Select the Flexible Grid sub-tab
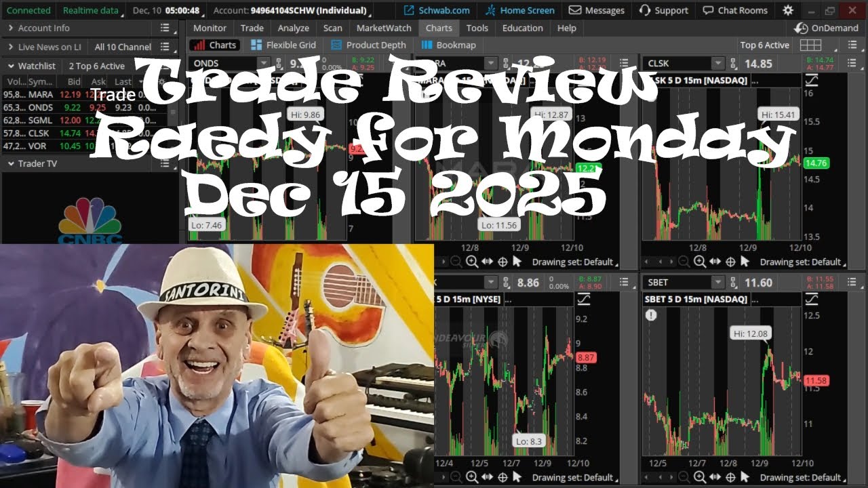Image resolution: width=868 pixels, height=488 pixels. point(283,45)
